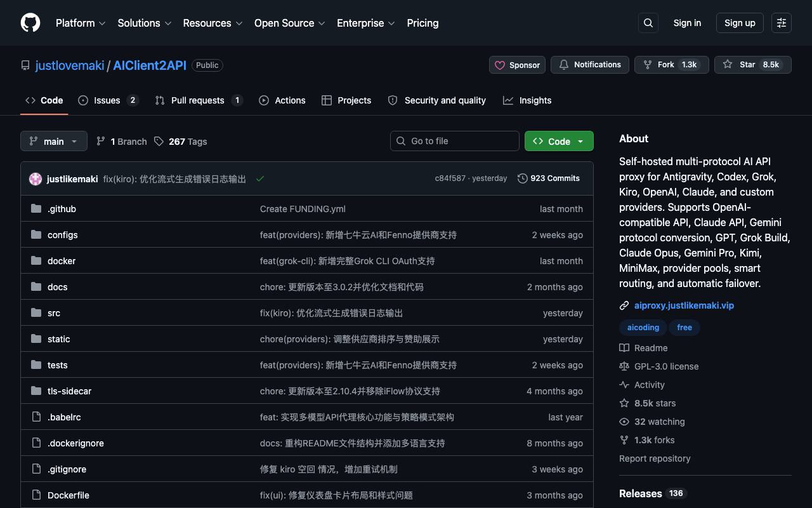This screenshot has width=812, height=508.
Task: Open the 923 Commits history
Action: point(549,178)
